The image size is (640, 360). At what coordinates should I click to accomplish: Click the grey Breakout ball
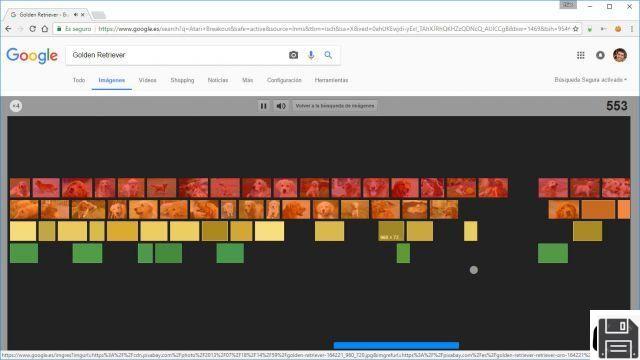tap(473, 270)
